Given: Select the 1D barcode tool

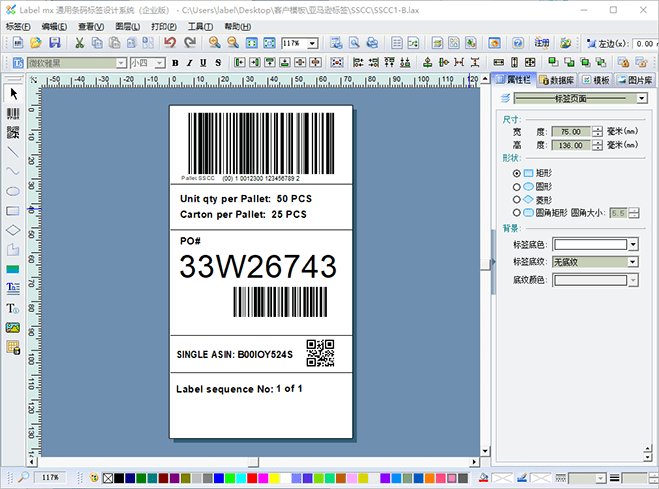Looking at the screenshot, I should click(13, 113).
